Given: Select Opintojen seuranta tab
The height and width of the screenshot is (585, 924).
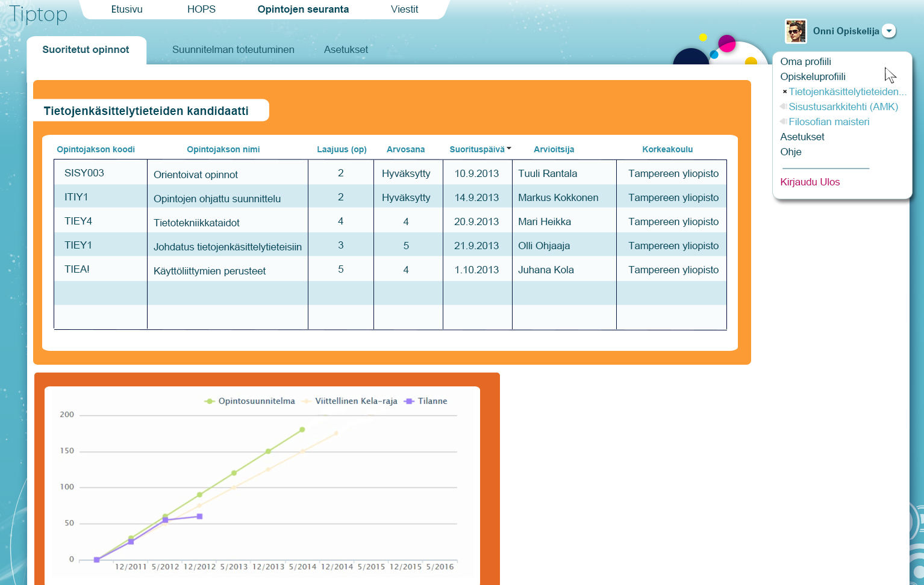Looking at the screenshot, I should [303, 10].
